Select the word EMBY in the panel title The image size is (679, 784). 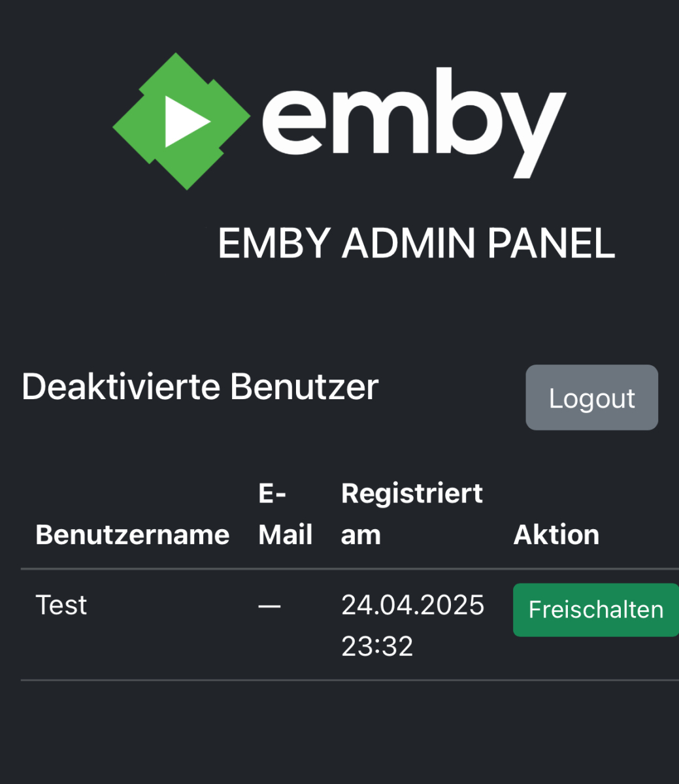click(273, 243)
